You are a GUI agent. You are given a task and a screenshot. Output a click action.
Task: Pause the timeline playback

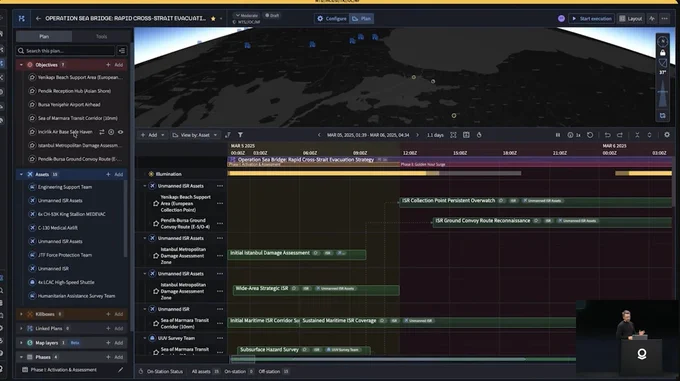(x=558, y=135)
